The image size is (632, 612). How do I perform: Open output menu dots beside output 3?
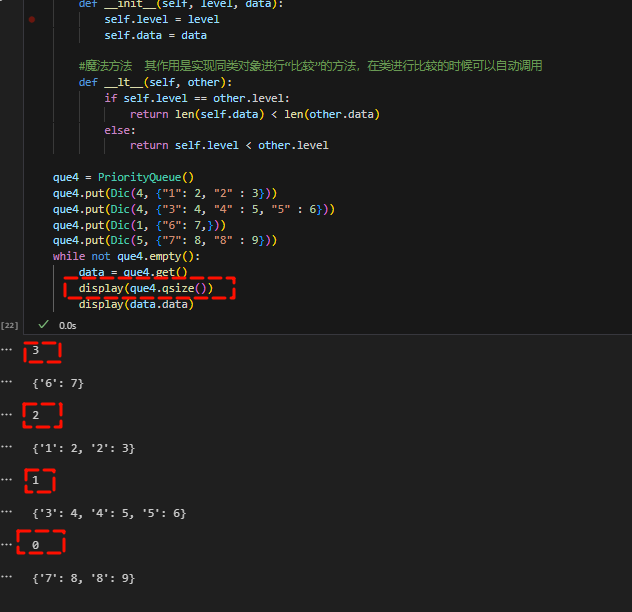(x=6, y=350)
